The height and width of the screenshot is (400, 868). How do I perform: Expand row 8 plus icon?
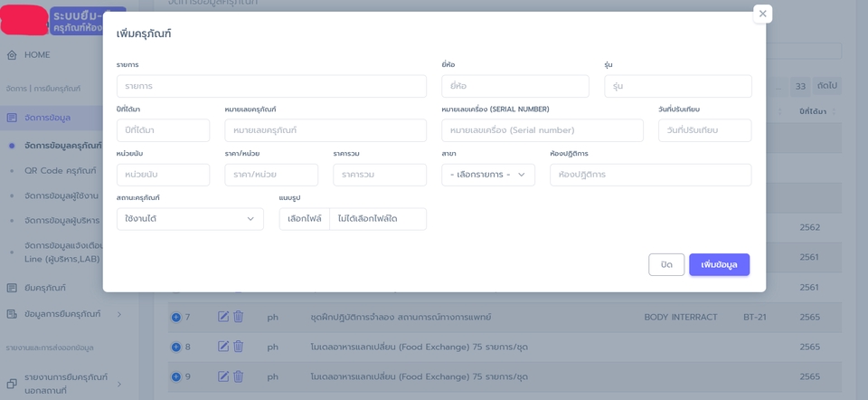point(176,348)
